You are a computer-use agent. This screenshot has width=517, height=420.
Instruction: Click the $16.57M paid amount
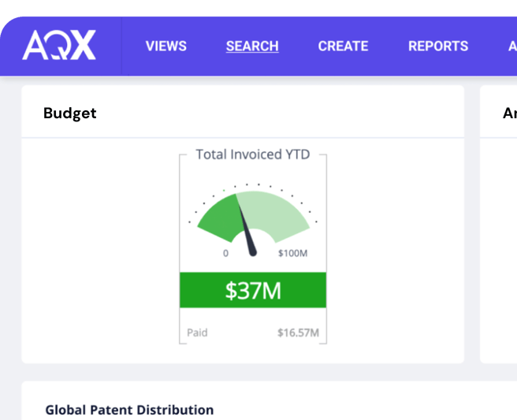298,333
